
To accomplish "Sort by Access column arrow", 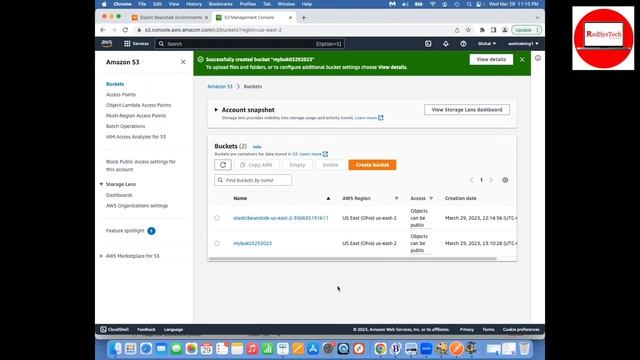I will pos(431,198).
